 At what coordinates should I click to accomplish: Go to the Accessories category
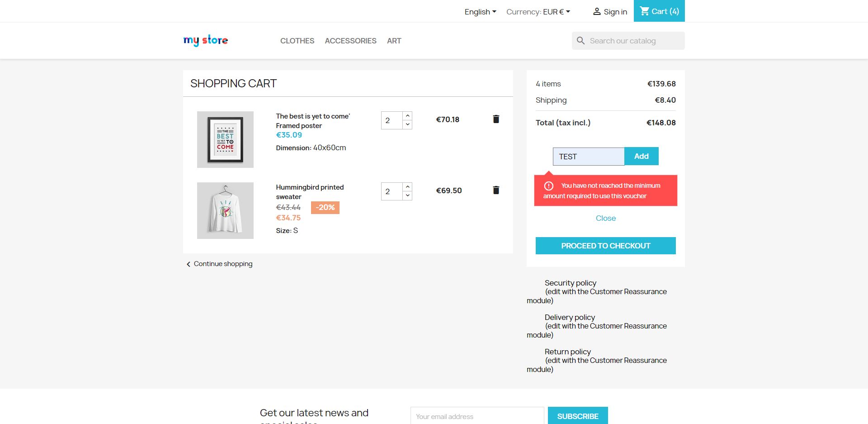pos(350,41)
